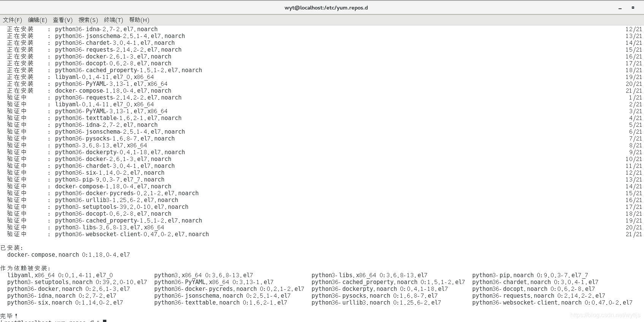Click python36-idna-2.7-2.el7.noarch install line 12/21
The image size is (644, 322).
coord(324,29)
